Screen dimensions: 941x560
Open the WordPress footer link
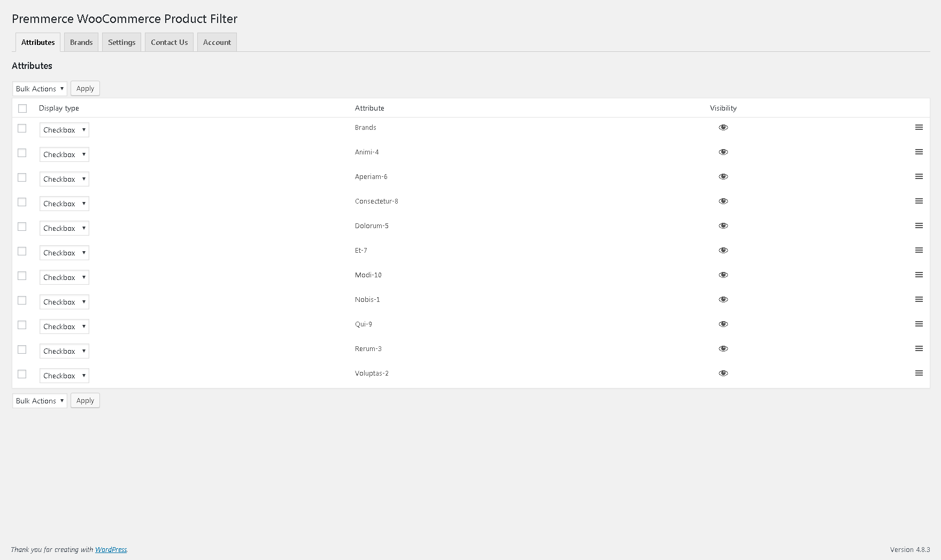click(111, 549)
